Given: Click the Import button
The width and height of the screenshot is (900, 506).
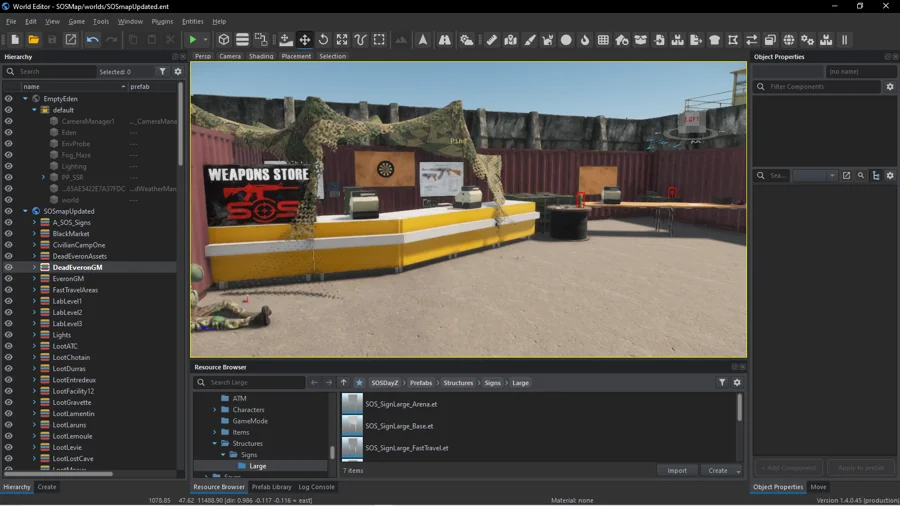Looking at the screenshot, I should click(677, 470).
